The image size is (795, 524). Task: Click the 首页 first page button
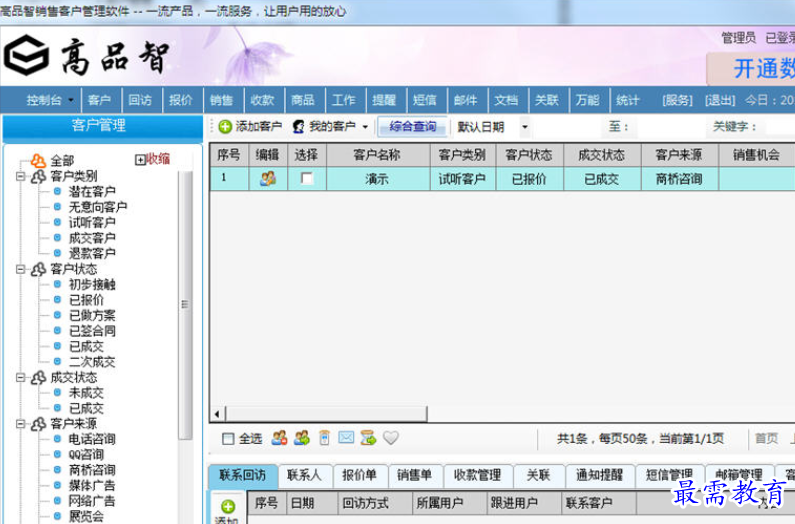(766, 438)
